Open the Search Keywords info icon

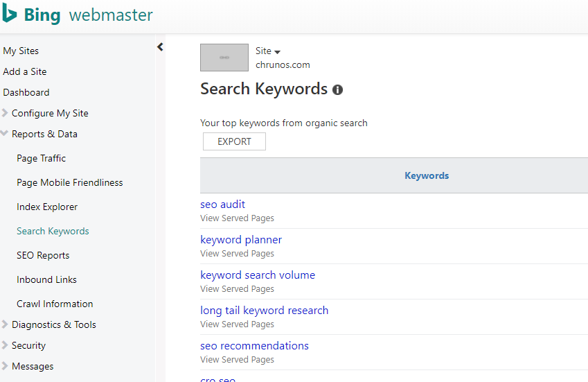tap(337, 89)
